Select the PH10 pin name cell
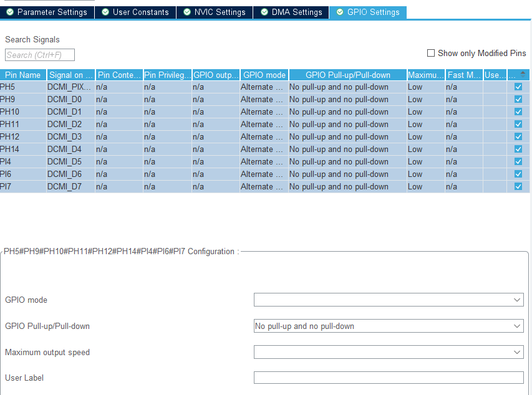Image resolution: width=532 pixels, height=395 pixels. click(x=22, y=112)
